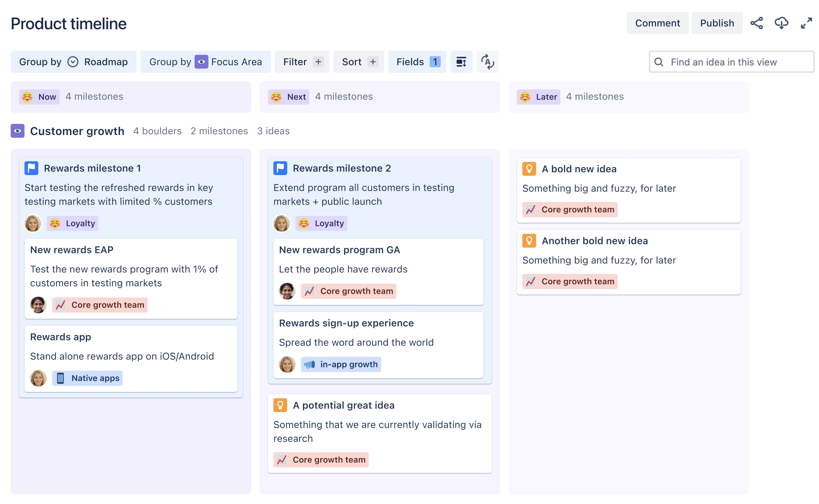This screenshot has height=504, width=819.
Task: Click the cloud download export icon
Action: (x=781, y=23)
